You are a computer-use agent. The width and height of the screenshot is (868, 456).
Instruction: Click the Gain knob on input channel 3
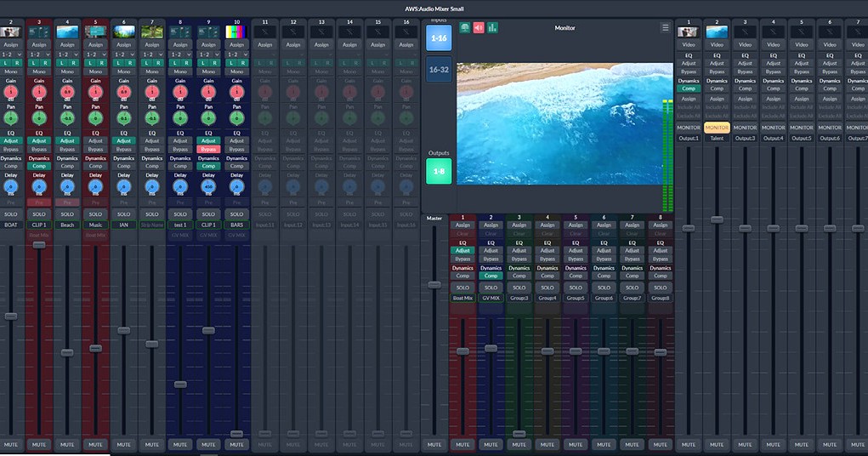[39, 92]
